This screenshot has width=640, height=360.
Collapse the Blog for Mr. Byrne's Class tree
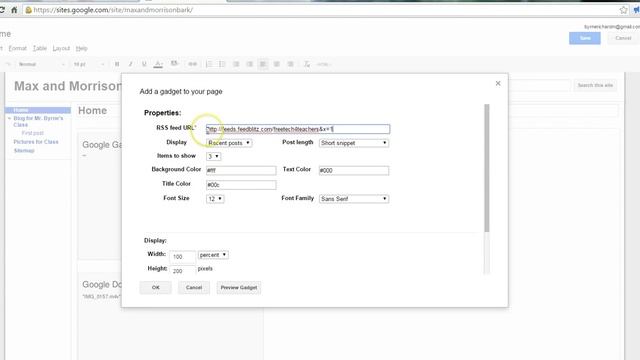tap(9, 118)
